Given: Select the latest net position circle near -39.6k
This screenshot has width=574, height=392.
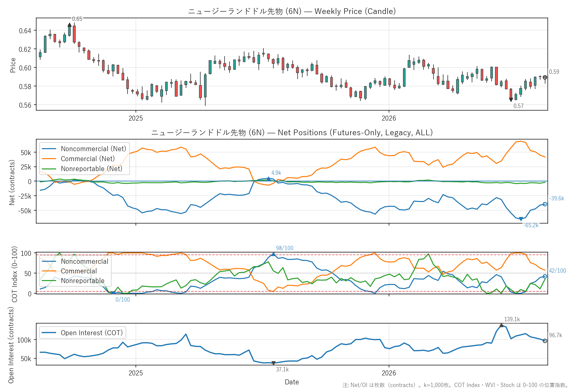Looking at the screenshot, I should pyautogui.click(x=545, y=204).
